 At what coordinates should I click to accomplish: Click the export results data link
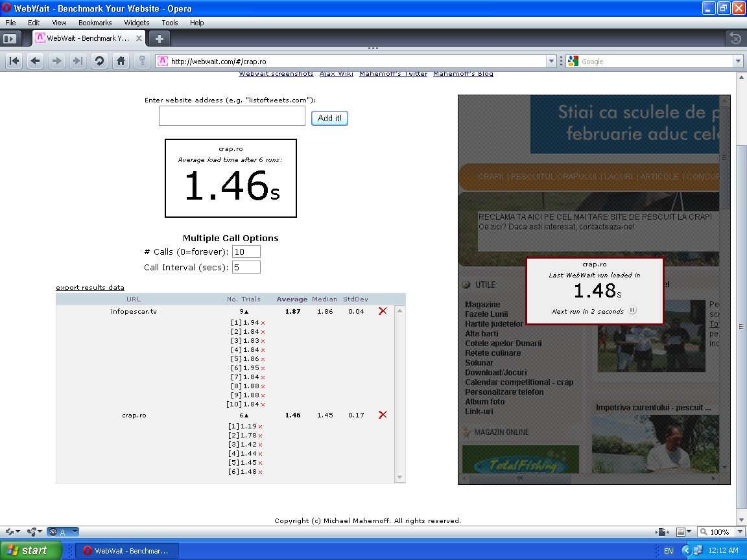(x=90, y=287)
